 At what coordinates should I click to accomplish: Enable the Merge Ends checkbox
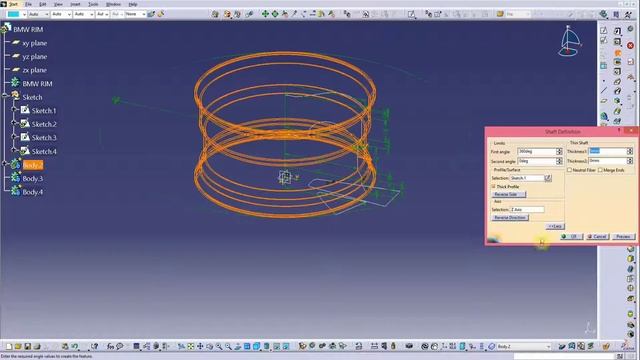tap(600, 170)
